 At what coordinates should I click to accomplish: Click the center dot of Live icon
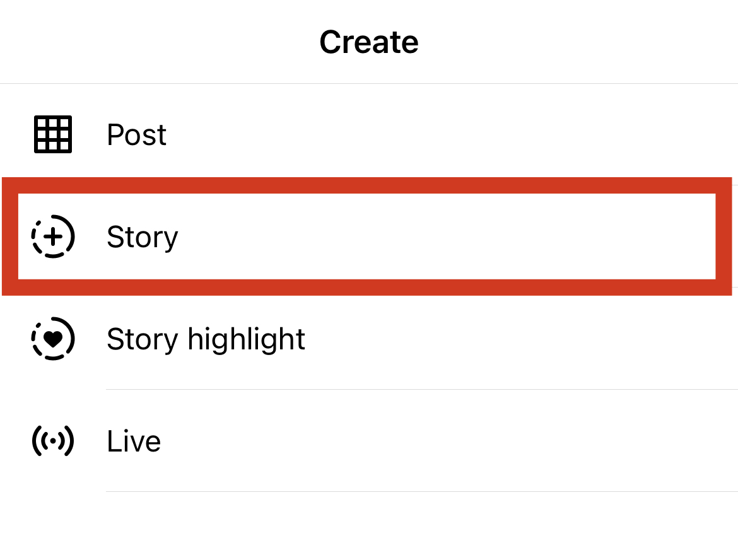point(53,441)
